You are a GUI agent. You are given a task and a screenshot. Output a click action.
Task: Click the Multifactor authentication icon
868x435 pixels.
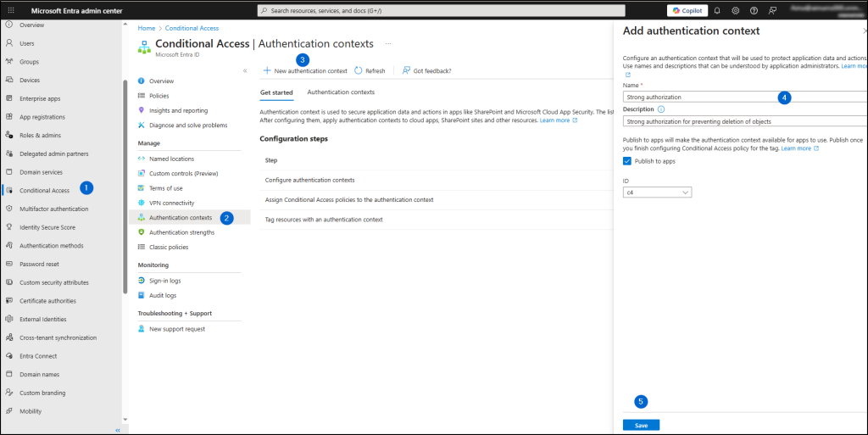pos(8,209)
